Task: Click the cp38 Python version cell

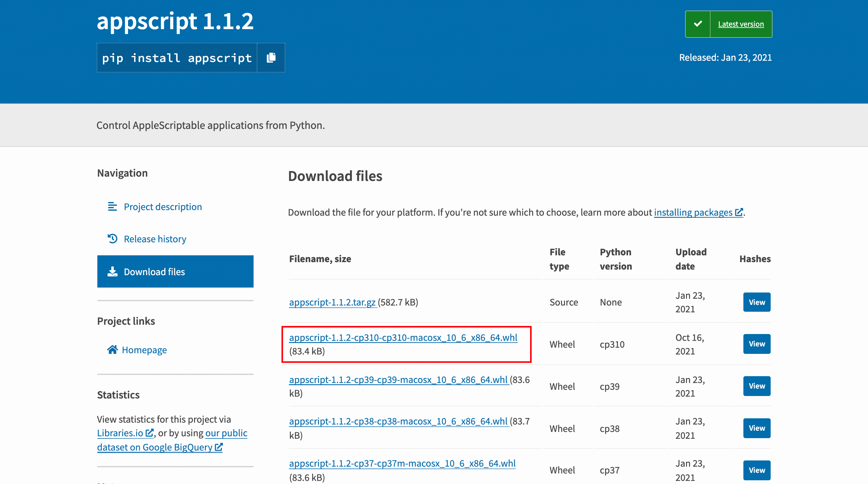Action: pos(609,429)
